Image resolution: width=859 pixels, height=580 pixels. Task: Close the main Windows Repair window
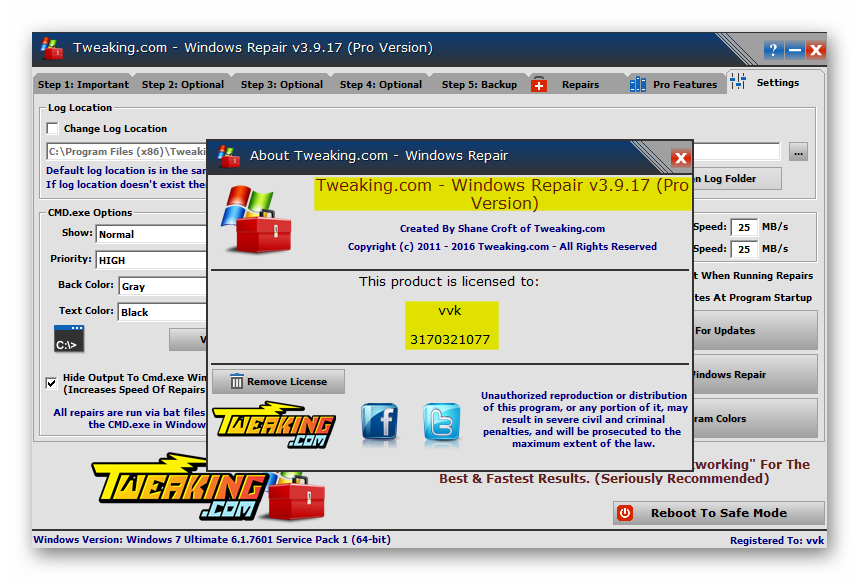(815, 51)
